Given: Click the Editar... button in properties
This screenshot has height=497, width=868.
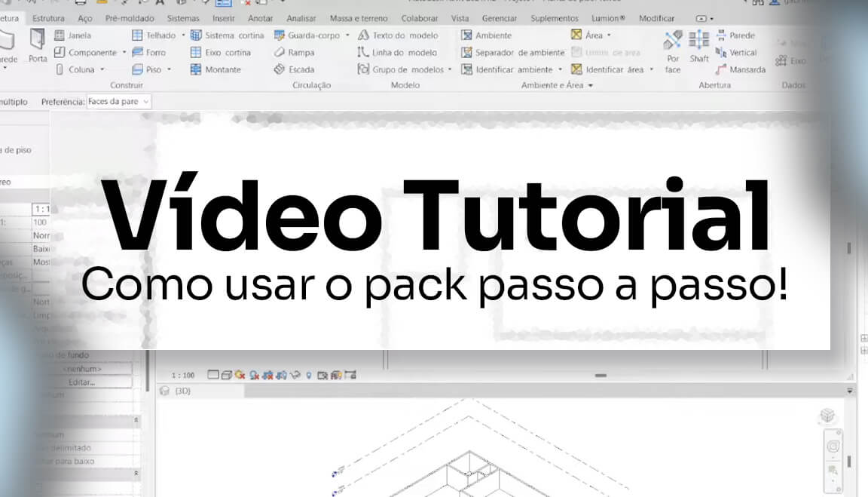Looking at the screenshot, I should point(81,382).
